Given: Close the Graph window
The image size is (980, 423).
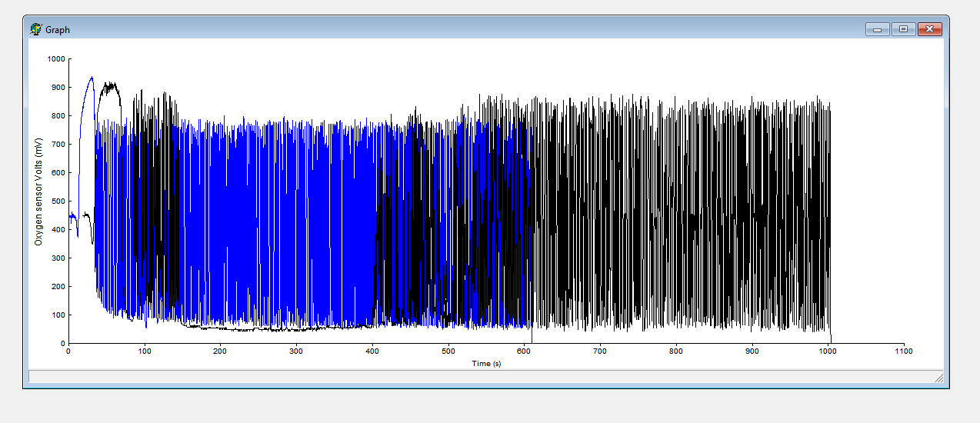Looking at the screenshot, I should (930, 29).
